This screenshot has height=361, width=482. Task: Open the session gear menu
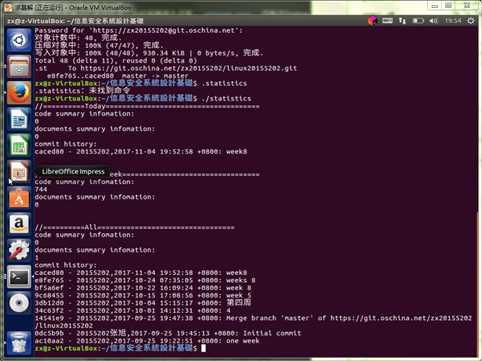[471, 21]
